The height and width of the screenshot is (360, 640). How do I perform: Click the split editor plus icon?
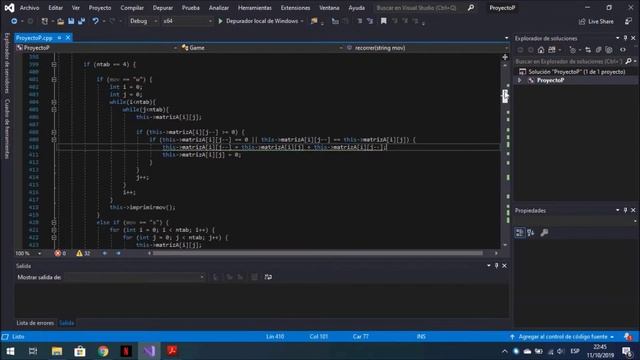[505, 57]
